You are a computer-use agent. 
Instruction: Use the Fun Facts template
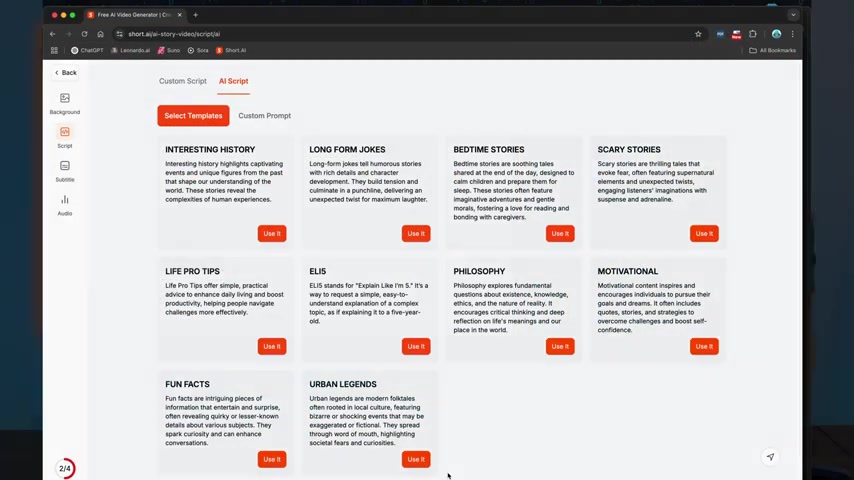[272, 459]
